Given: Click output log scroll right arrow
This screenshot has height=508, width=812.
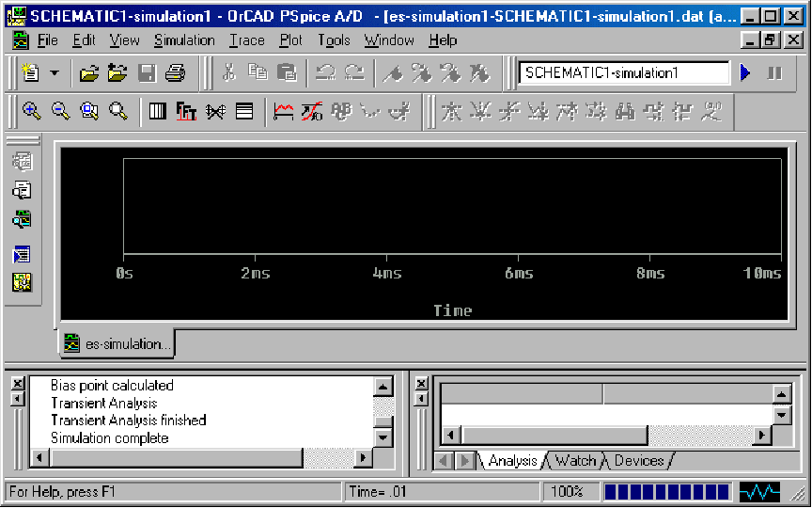Looking at the screenshot, I should (363, 458).
